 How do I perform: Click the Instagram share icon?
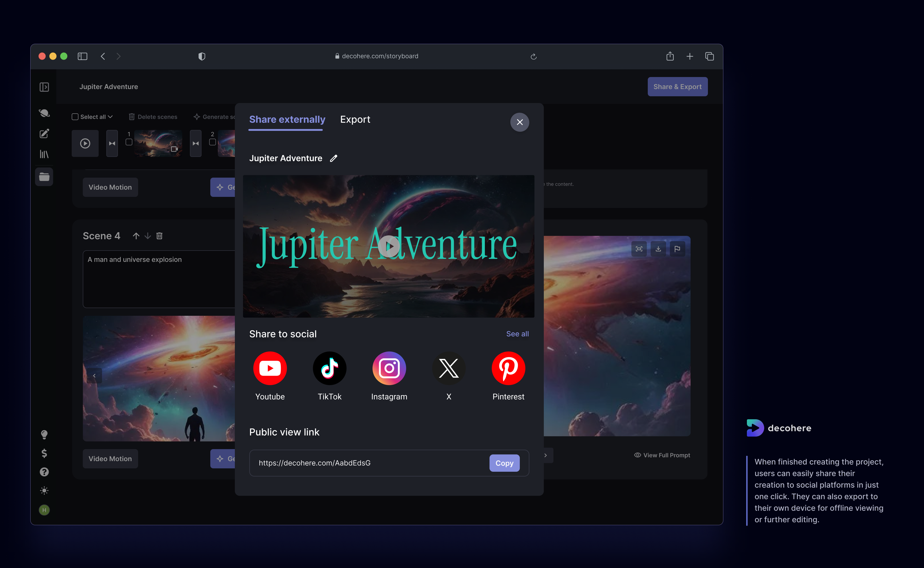[x=389, y=368]
